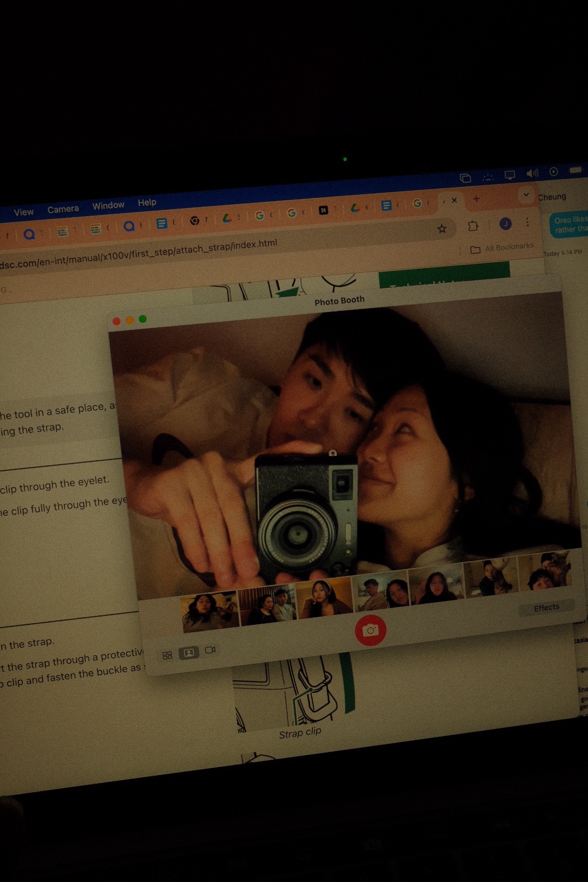Viewport: 588px width, 882px height.
Task: Select the first photo thumbnail in strip
Action: click(x=210, y=613)
